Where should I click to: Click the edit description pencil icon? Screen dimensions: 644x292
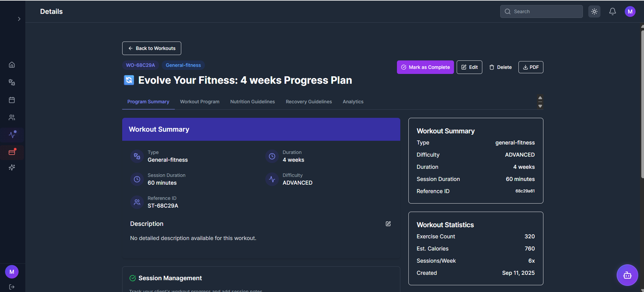point(388,224)
